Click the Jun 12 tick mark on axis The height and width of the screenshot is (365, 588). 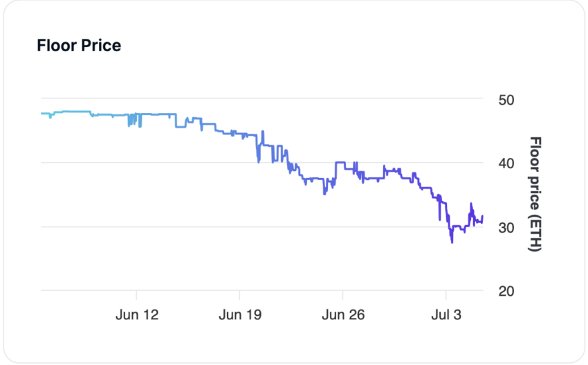[x=136, y=295]
